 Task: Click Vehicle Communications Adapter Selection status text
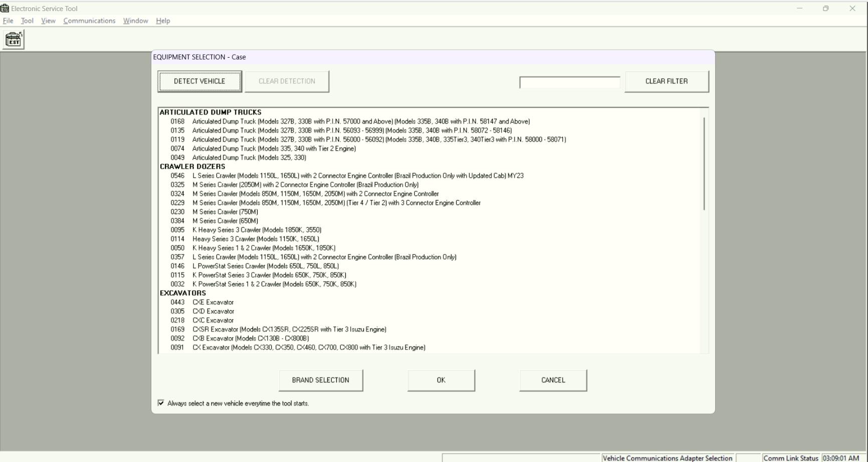click(668, 458)
